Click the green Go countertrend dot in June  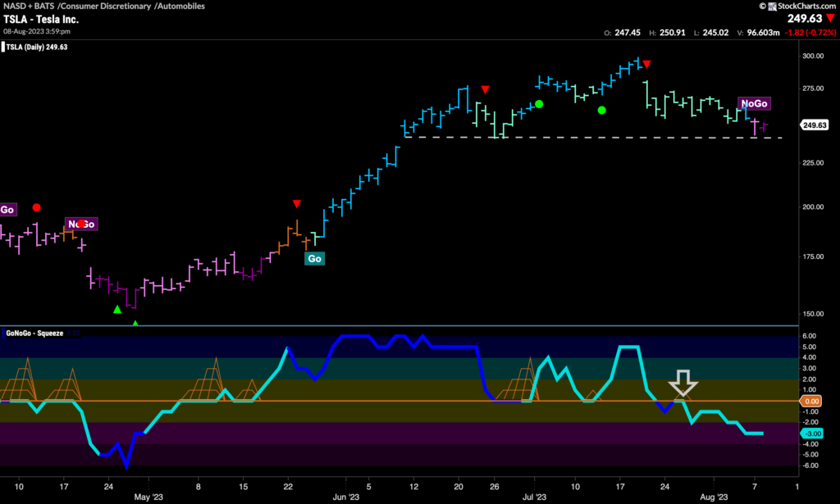click(538, 104)
